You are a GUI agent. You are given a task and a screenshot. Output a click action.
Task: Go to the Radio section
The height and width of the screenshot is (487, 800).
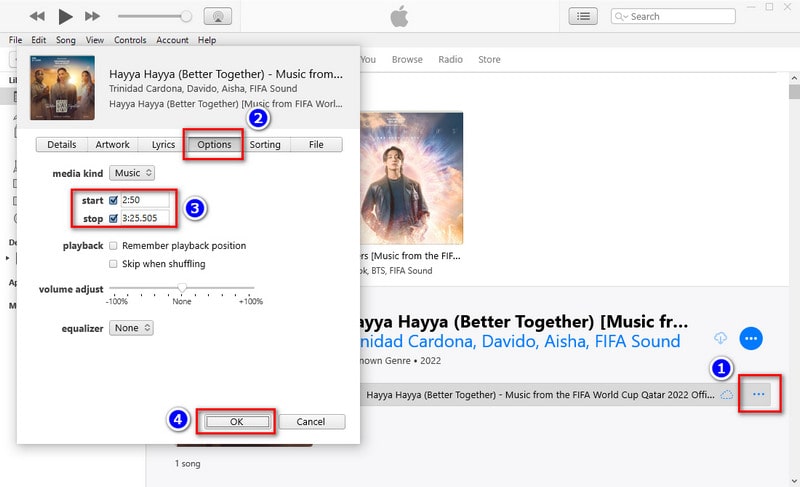click(x=451, y=59)
